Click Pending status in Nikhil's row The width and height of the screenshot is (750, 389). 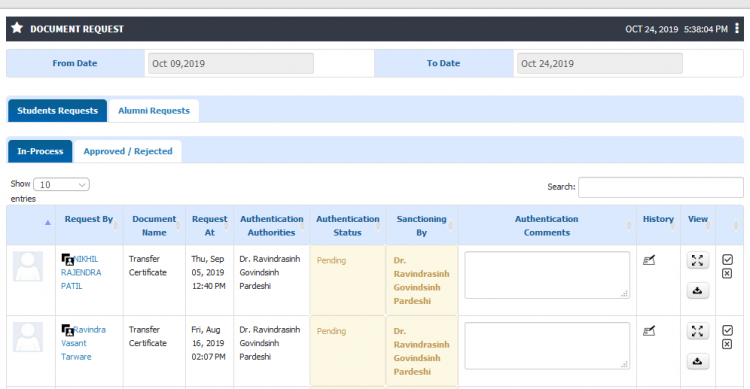(x=331, y=260)
